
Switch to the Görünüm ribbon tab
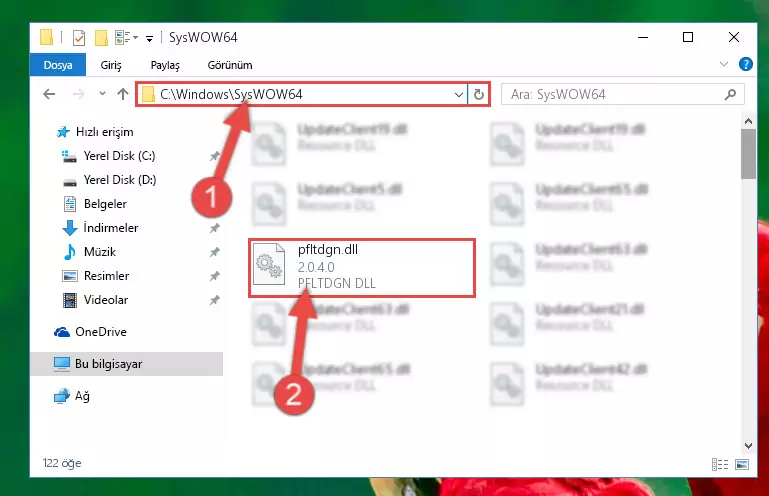pyautogui.click(x=230, y=65)
